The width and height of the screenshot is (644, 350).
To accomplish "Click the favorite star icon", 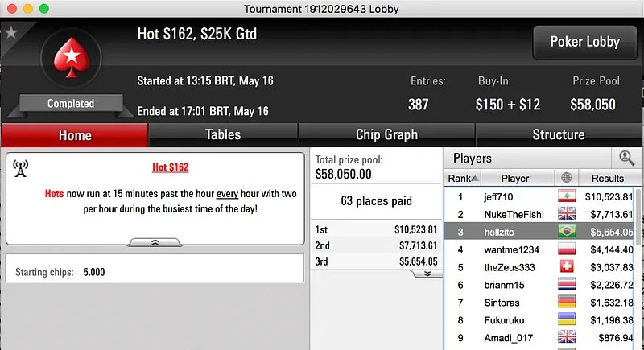I will [11, 33].
